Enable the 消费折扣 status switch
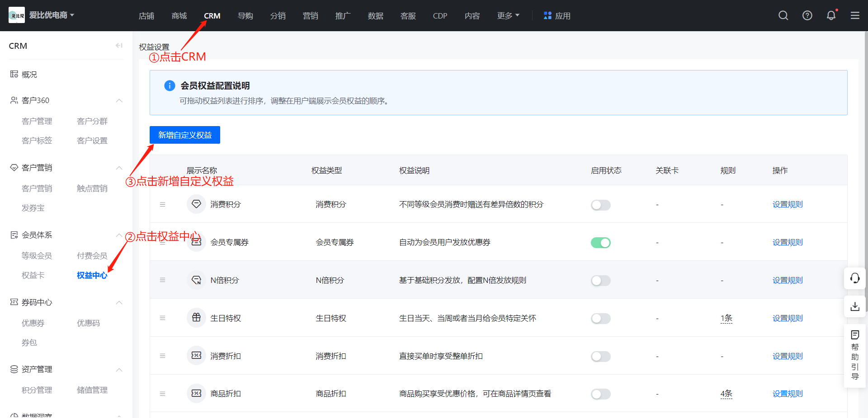The width and height of the screenshot is (868, 418). coord(600,357)
